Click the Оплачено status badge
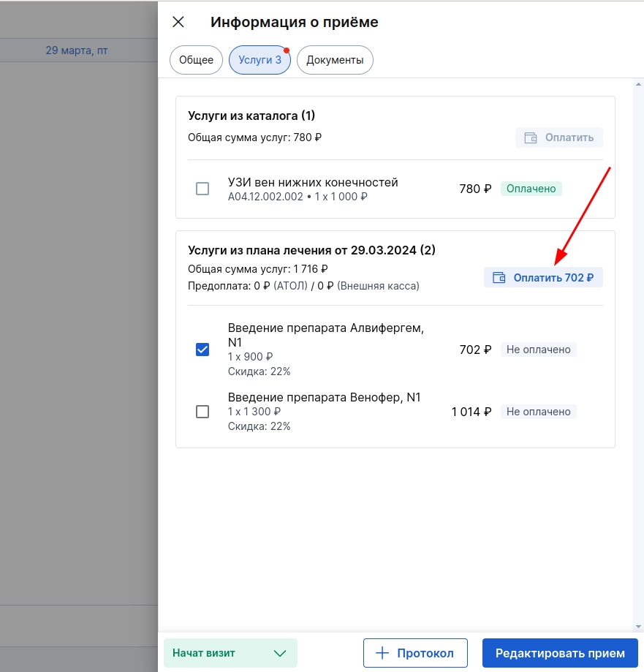The height and width of the screenshot is (672, 644). click(x=531, y=189)
